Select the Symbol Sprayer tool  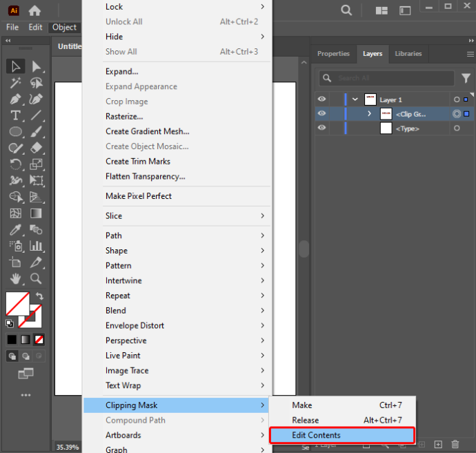pos(15,246)
